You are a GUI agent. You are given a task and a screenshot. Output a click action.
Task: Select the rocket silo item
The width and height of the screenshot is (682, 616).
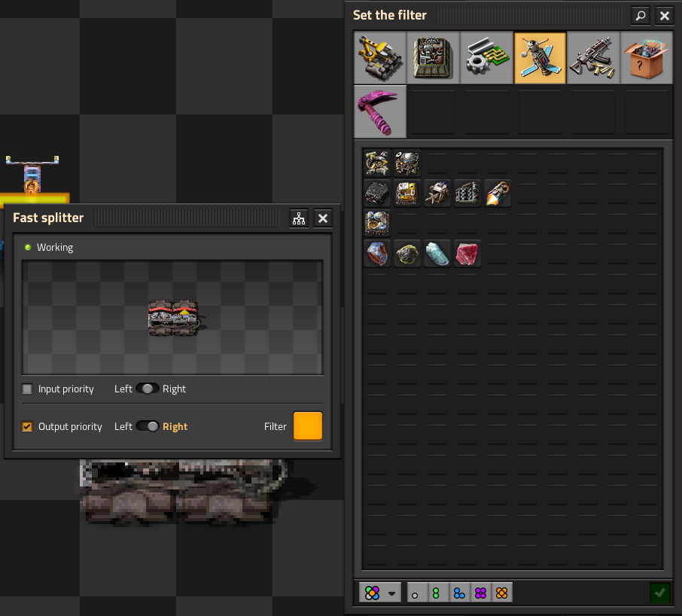click(376, 163)
